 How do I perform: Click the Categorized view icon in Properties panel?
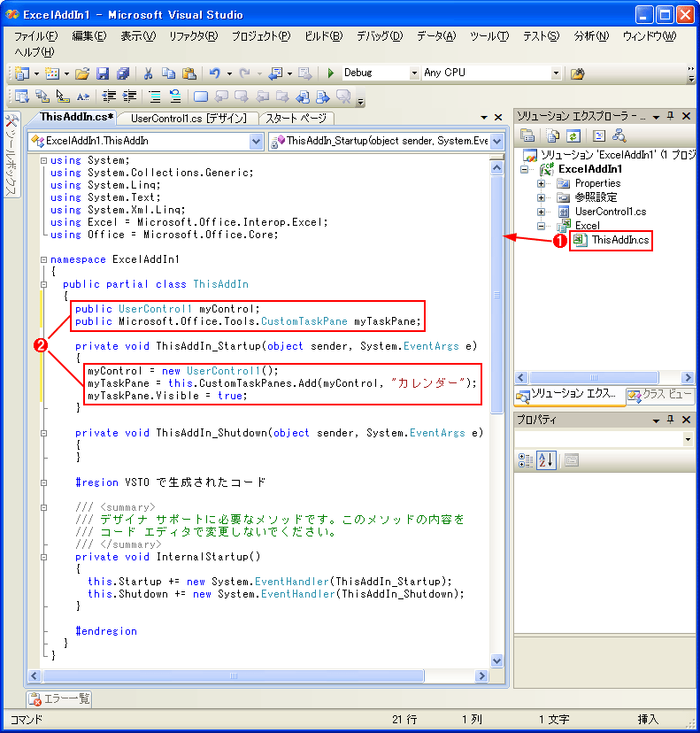(526, 460)
